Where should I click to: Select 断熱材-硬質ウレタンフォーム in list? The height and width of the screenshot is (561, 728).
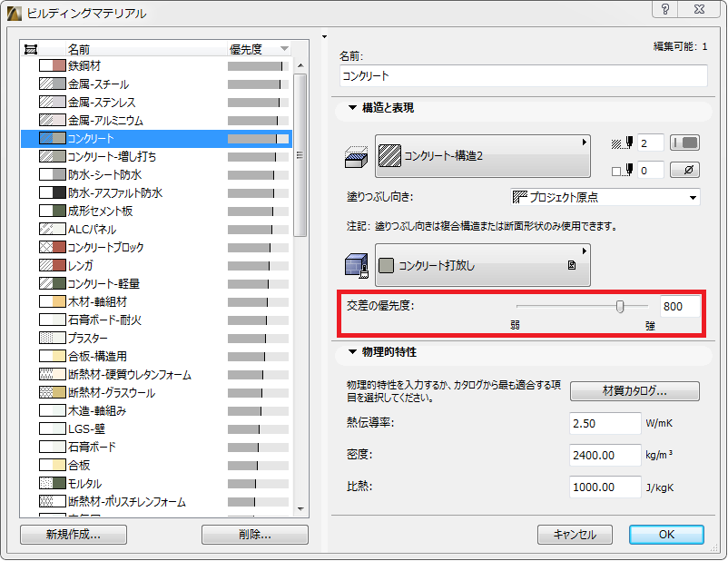156,374
